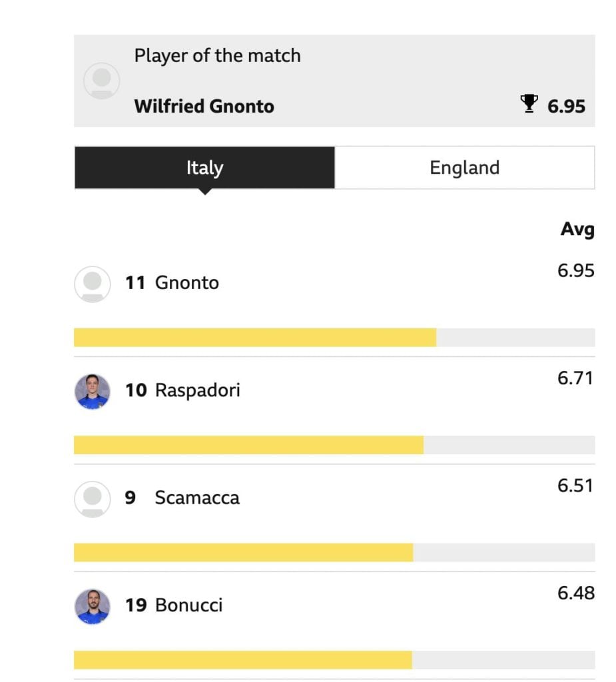Image resolution: width=616 pixels, height=682 pixels.
Task: Click Gnonto's placeholder avatar in list
Action: (x=92, y=284)
